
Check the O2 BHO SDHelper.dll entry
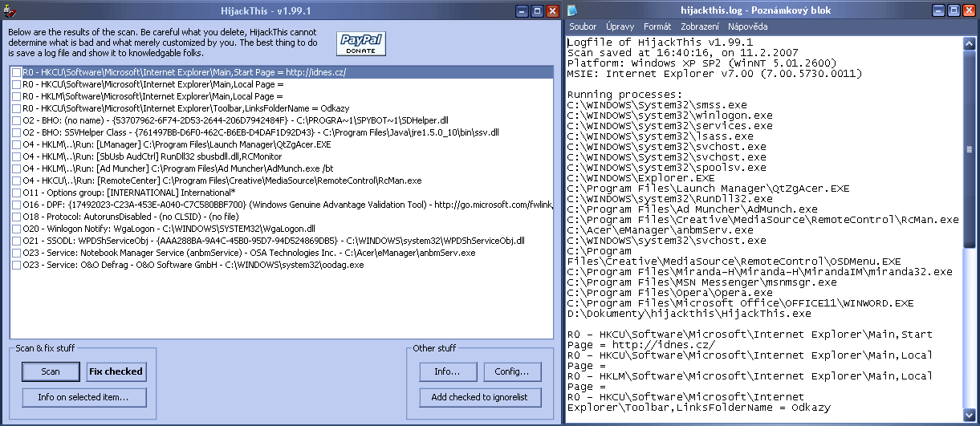[x=17, y=120]
